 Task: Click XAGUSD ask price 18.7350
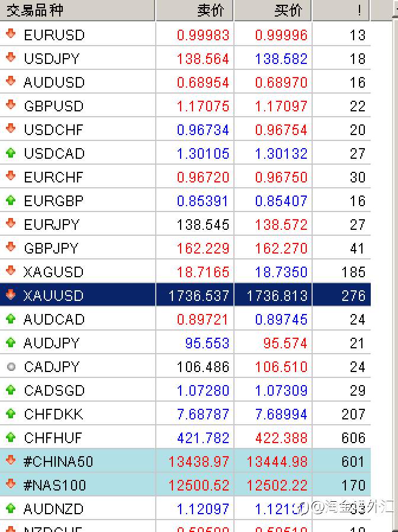pyautogui.click(x=281, y=272)
